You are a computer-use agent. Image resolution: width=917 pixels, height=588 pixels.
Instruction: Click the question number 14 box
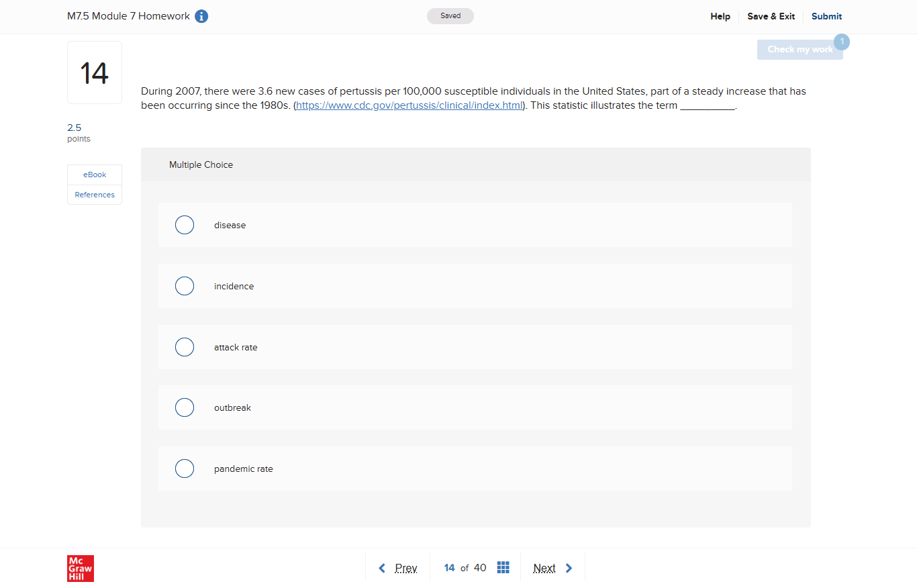pyautogui.click(x=95, y=72)
